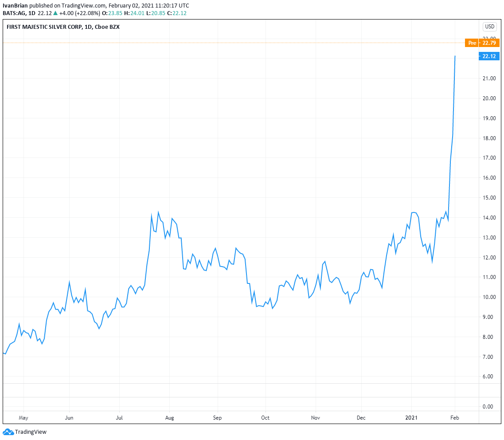This screenshot has width=504, height=440.
Task: Click the Nov label on time axis
Action: pyautogui.click(x=316, y=417)
